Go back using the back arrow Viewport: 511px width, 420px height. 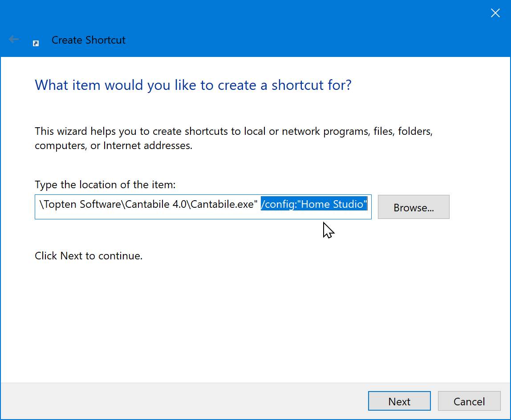coord(14,40)
